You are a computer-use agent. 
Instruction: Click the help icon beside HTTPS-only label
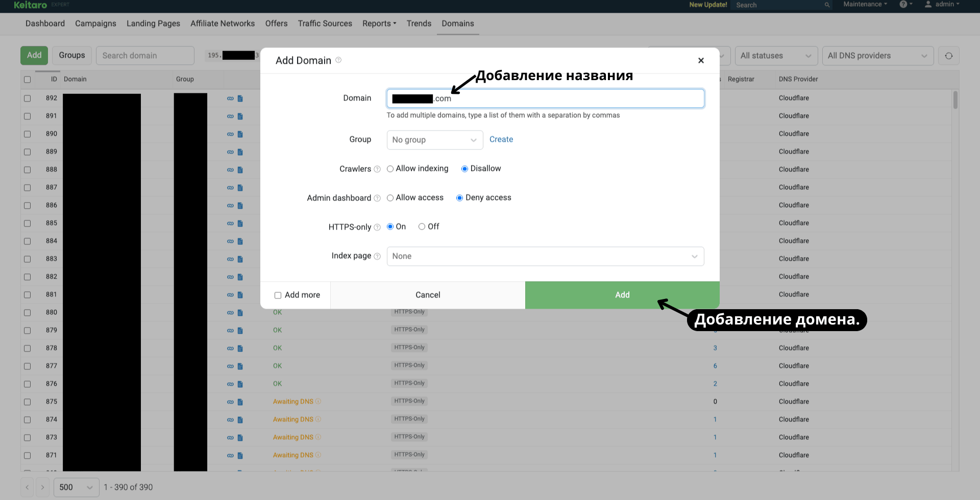(377, 228)
